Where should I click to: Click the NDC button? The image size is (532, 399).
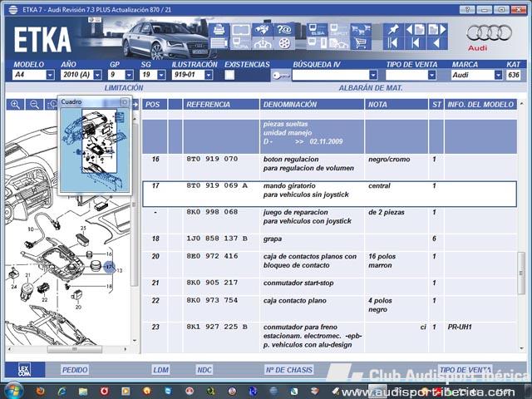coord(204,370)
